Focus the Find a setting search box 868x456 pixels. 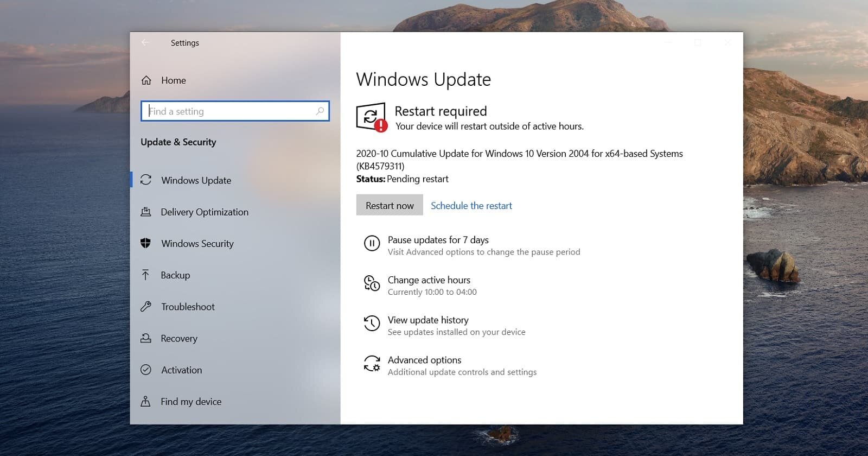point(231,111)
